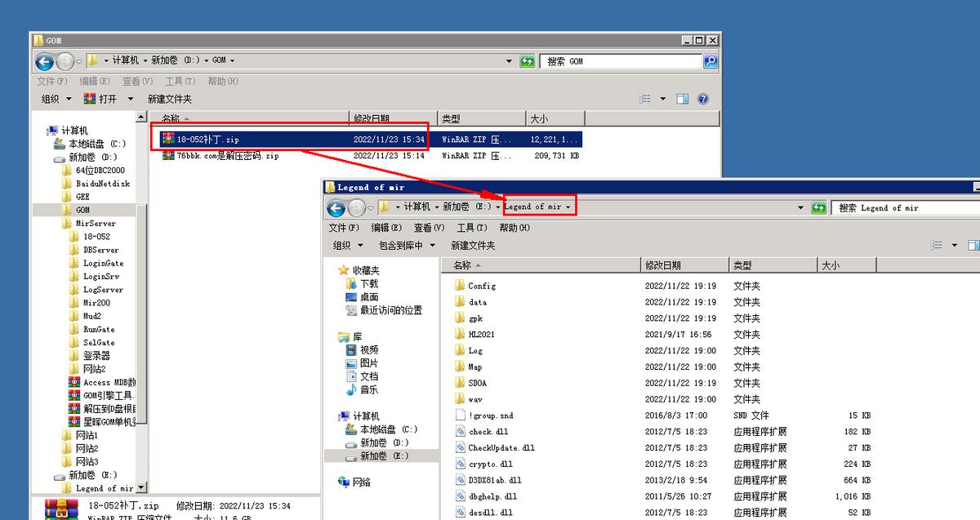Change view icon in GOM toolbar
980x520 pixels.
645,99
